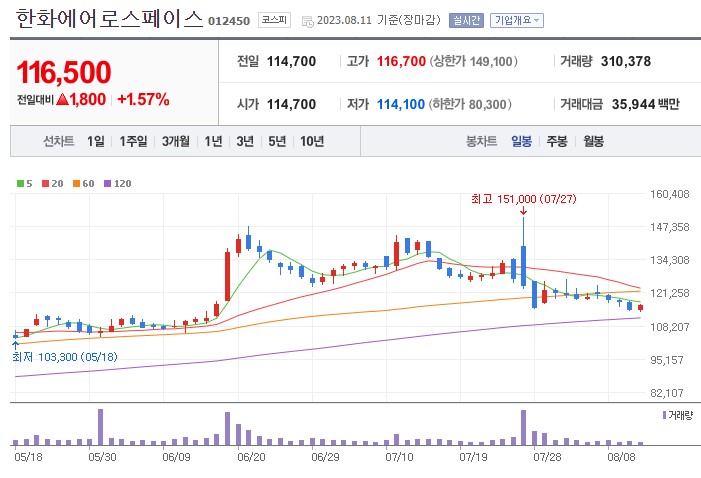Screen dimensions: 701x478
Task: Click the 전일 value 114,700
Action: click(291, 61)
